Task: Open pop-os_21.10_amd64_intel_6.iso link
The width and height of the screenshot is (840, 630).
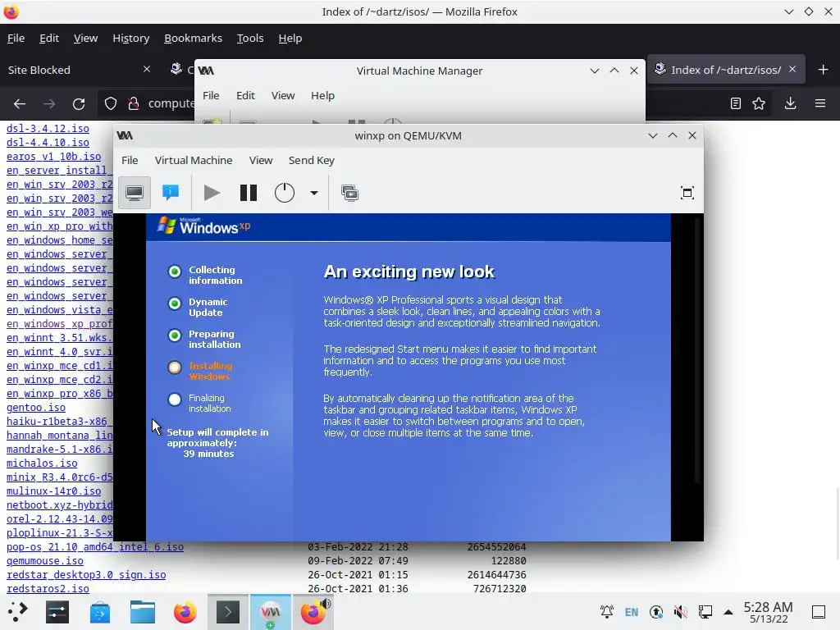Action: [x=95, y=547]
